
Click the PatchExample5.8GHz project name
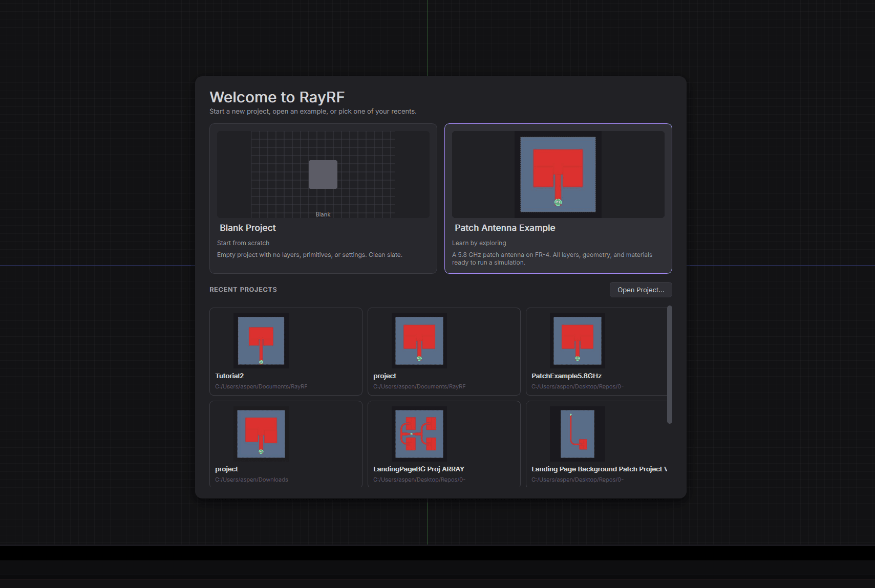[566, 376]
